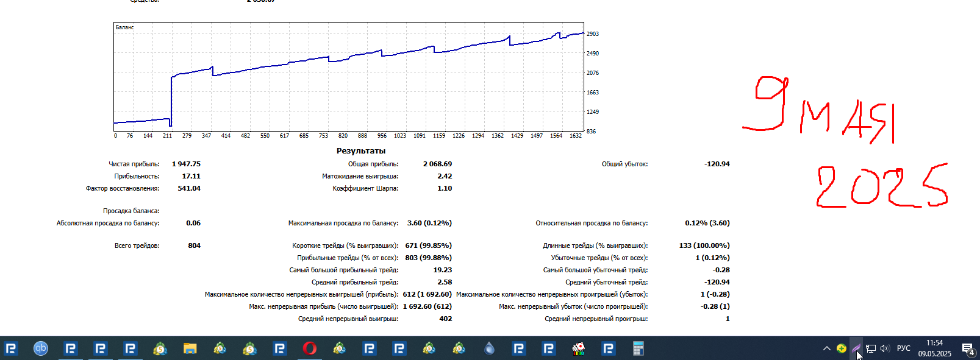Image resolution: width=980 pixels, height=360 pixels.
Task: Select profitable trades value 803 (99.88%)
Action: click(429, 258)
